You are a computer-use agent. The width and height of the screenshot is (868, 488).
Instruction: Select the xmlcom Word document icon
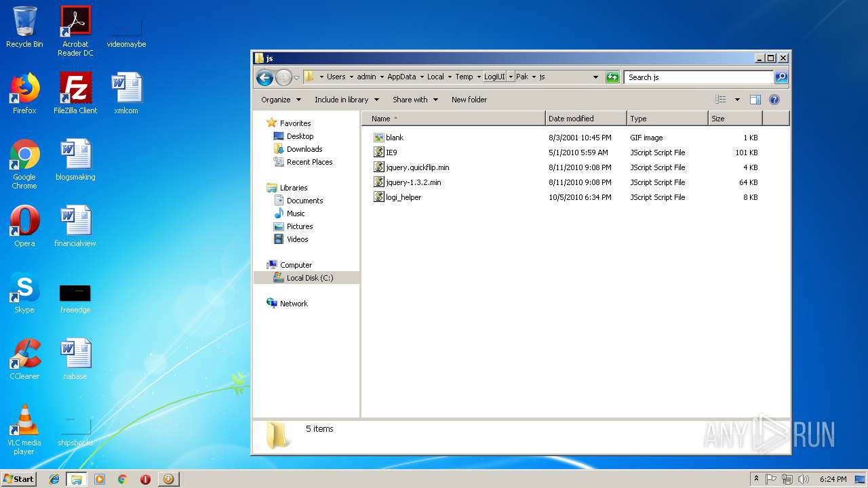[x=126, y=94]
